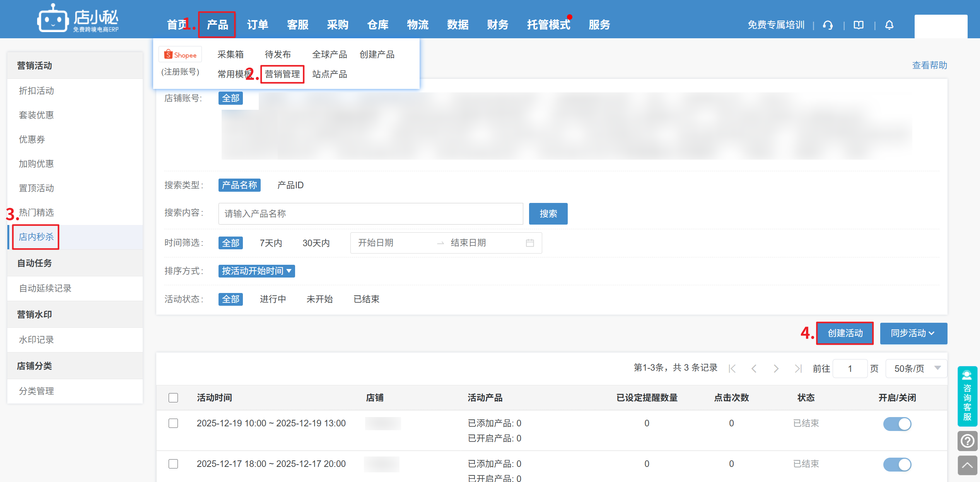
Task: Open the notification bell
Action: point(889,25)
